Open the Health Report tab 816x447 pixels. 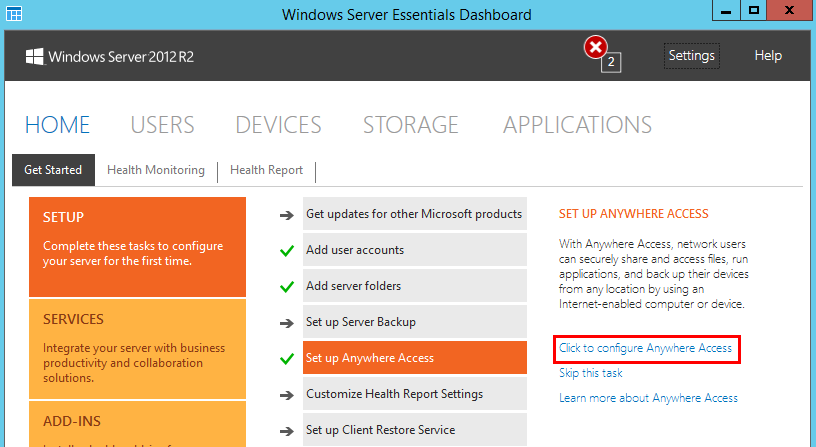click(266, 170)
